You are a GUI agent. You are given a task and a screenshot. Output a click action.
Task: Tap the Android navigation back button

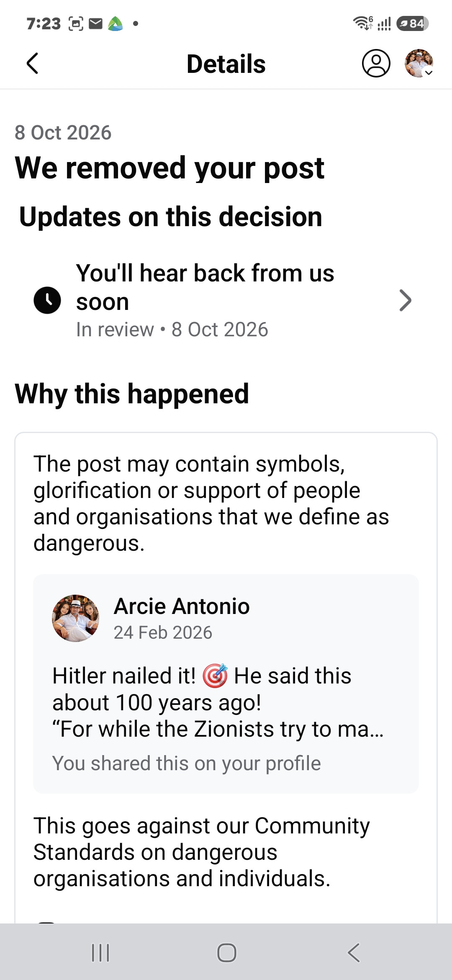pyautogui.click(x=354, y=953)
